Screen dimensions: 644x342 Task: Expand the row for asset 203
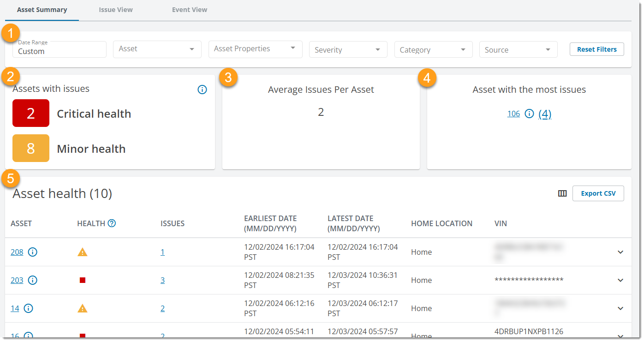pos(620,280)
